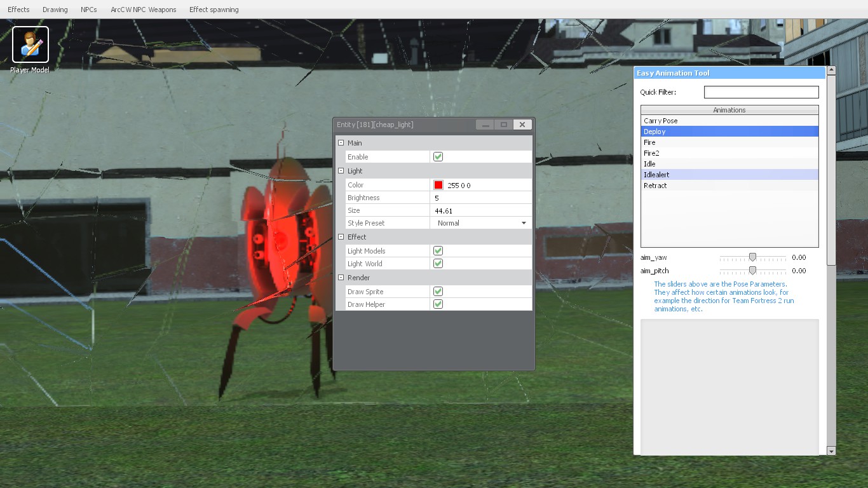Click the aim_yaw value 0.00
868x488 pixels.
tap(799, 257)
